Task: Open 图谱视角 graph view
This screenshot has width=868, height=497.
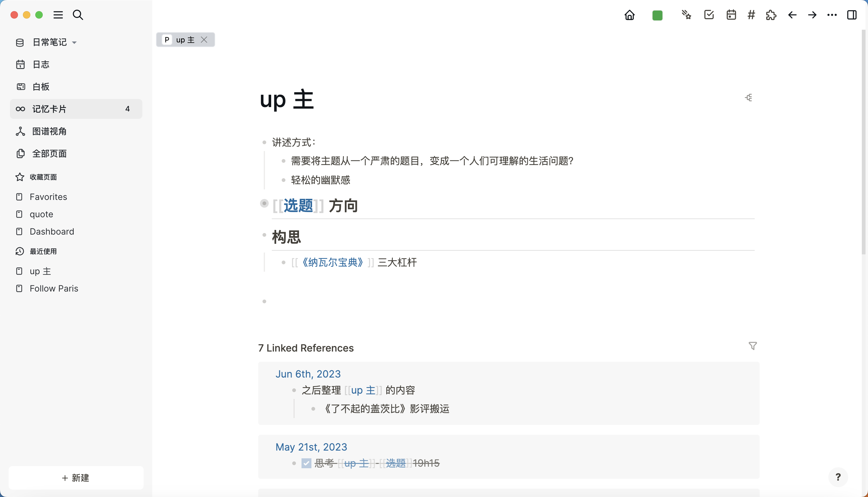Action: (76, 132)
